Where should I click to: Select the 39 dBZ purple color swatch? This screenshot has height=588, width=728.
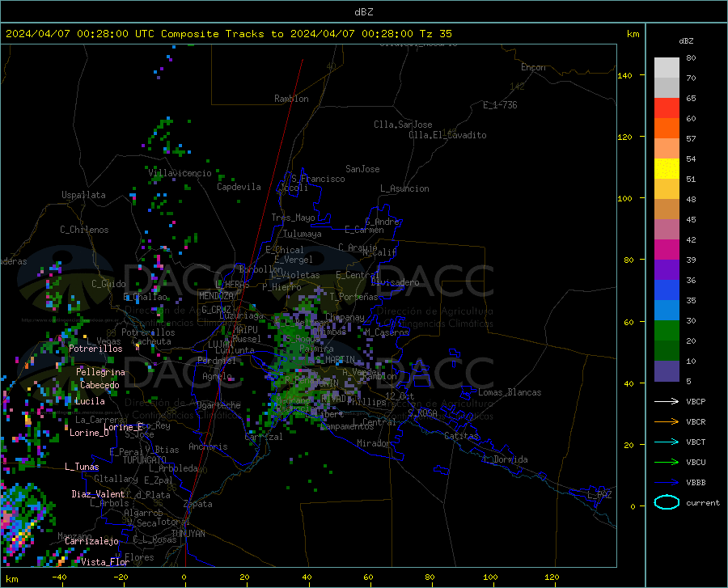point(667,270)
